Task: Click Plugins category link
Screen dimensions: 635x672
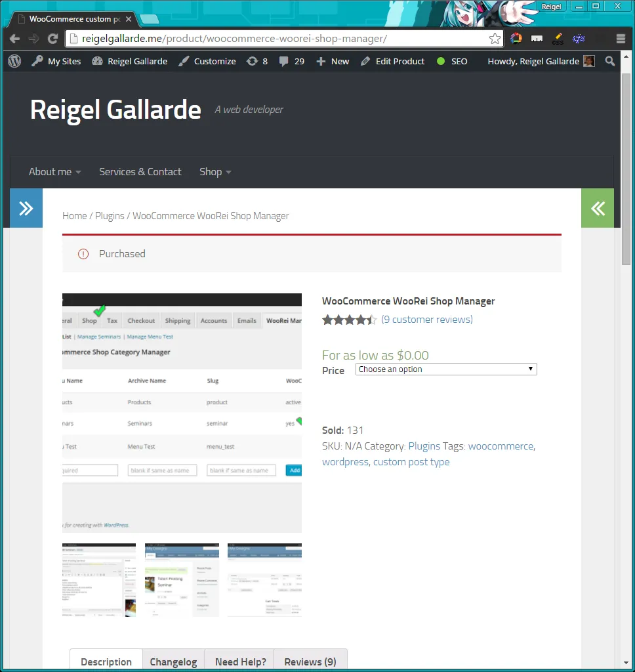Action: click(424, 446)
